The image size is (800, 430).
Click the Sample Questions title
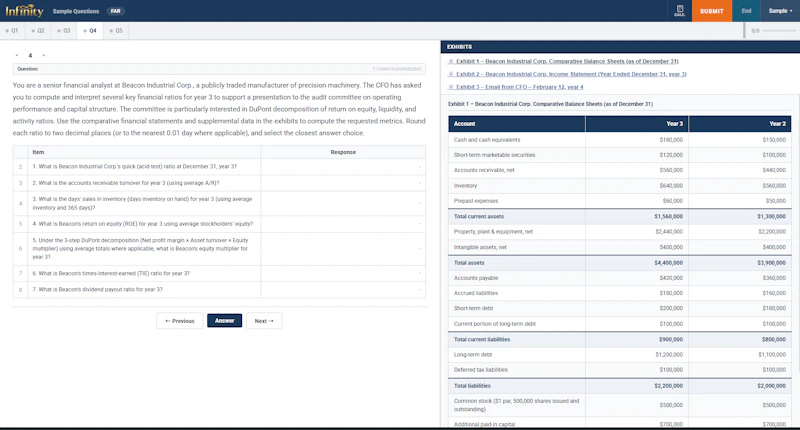pos(76,11)
